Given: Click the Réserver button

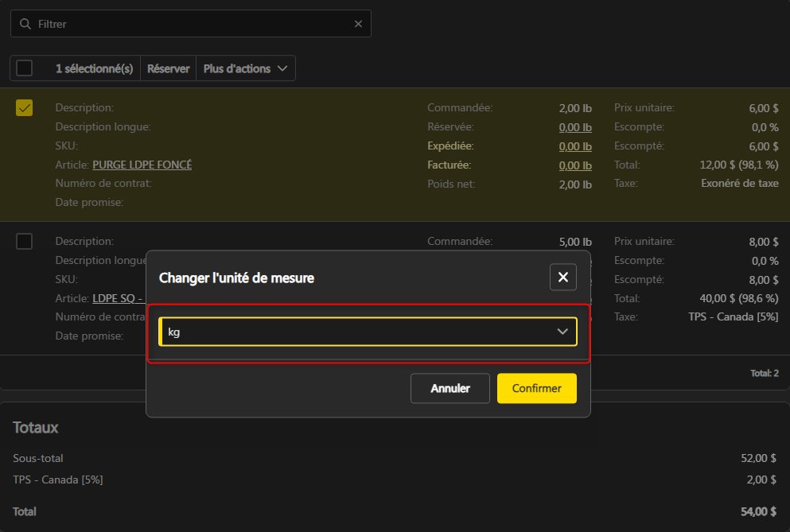Looking at the screenshot, I should pos(169,68).
